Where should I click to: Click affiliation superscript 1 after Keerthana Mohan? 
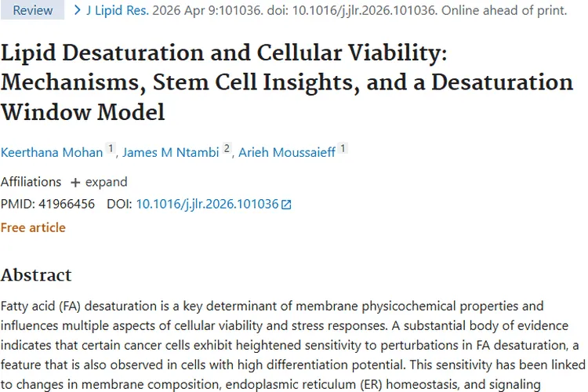click(111, 148)
